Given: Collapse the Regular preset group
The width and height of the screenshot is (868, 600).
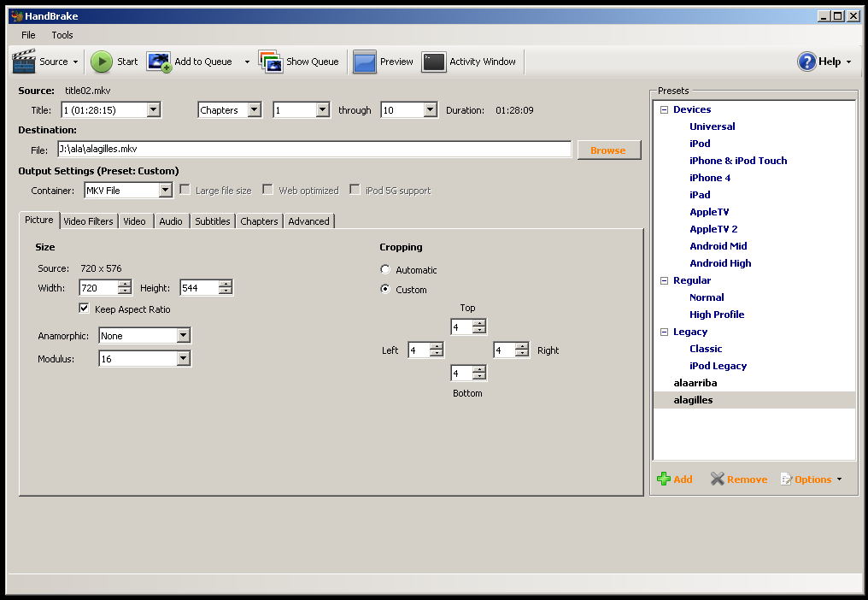Looking at the screenshot, I should [x=665, y=280].
